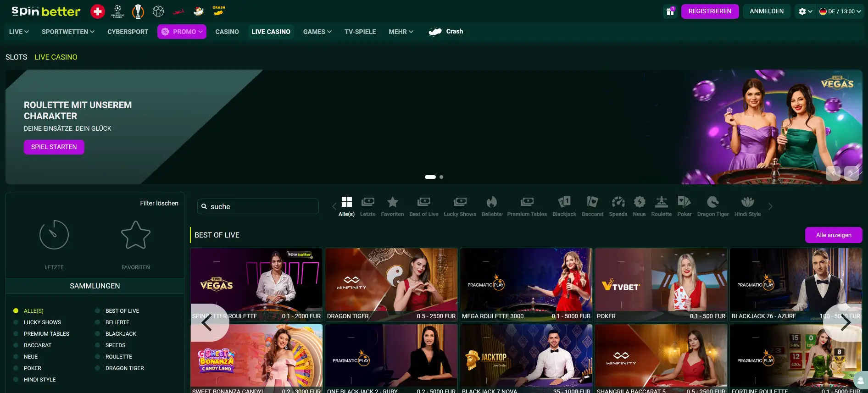Expand the LIVE dropdown menu

coord(19,32)
